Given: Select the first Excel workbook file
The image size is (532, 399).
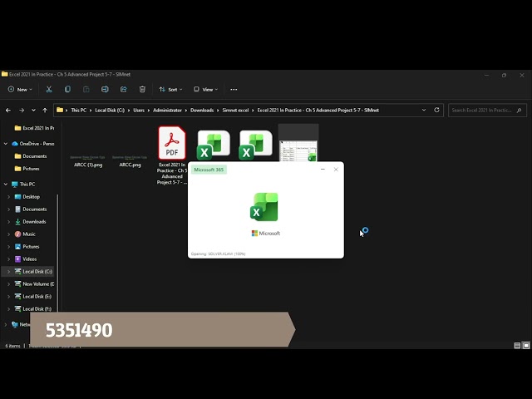Looking at the screenshot, I should [x=214, y=145].
